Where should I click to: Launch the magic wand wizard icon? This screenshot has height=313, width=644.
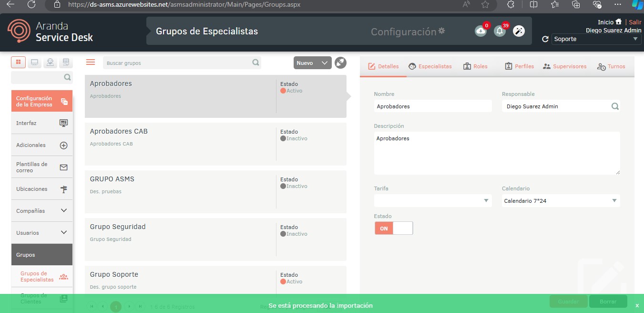point(519,31)
